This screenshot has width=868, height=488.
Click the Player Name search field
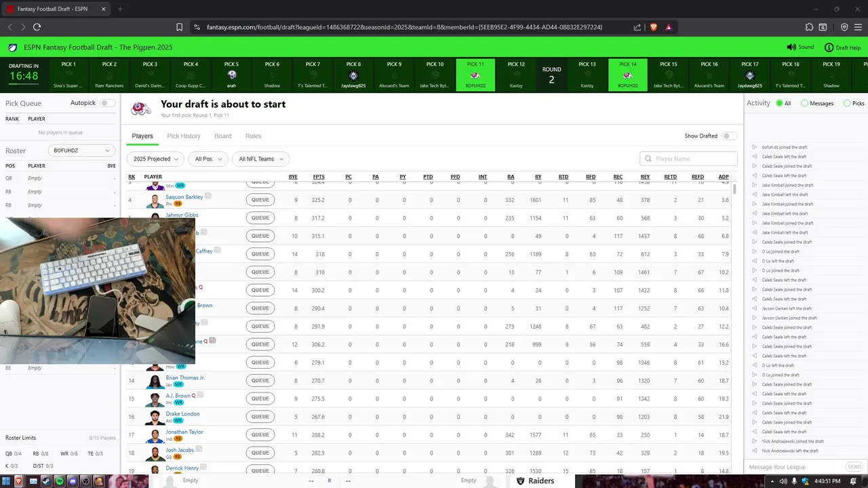click(688, 159)
